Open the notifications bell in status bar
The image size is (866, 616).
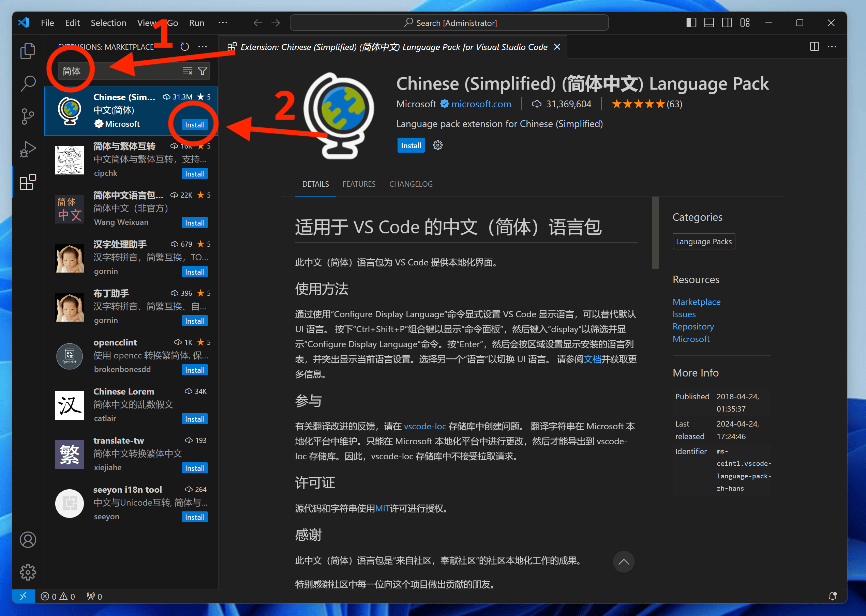pos(833,596)
